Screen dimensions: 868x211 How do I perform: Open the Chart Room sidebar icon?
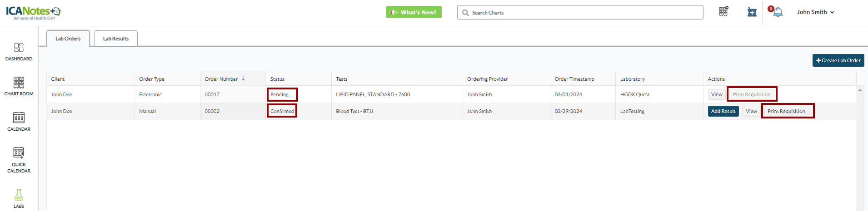(19, 83)
